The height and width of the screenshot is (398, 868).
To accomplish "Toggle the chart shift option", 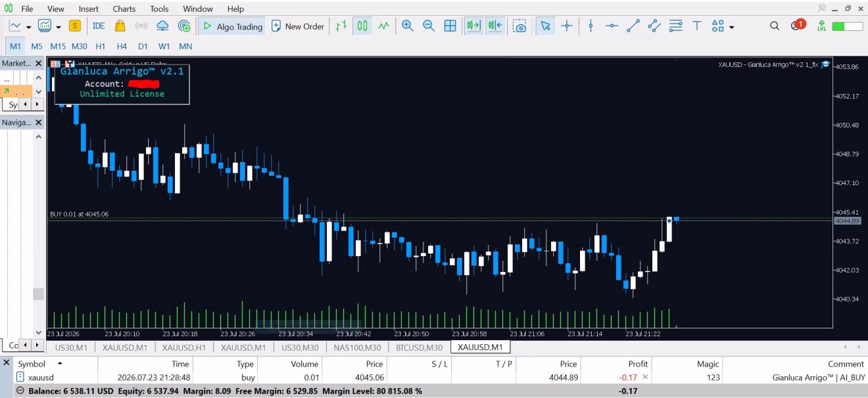I will click(x=495, y=26).
